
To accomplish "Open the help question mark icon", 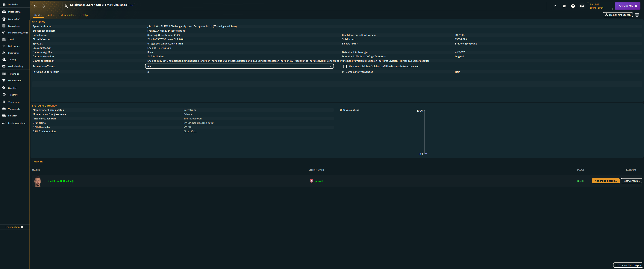I will 573,6.
